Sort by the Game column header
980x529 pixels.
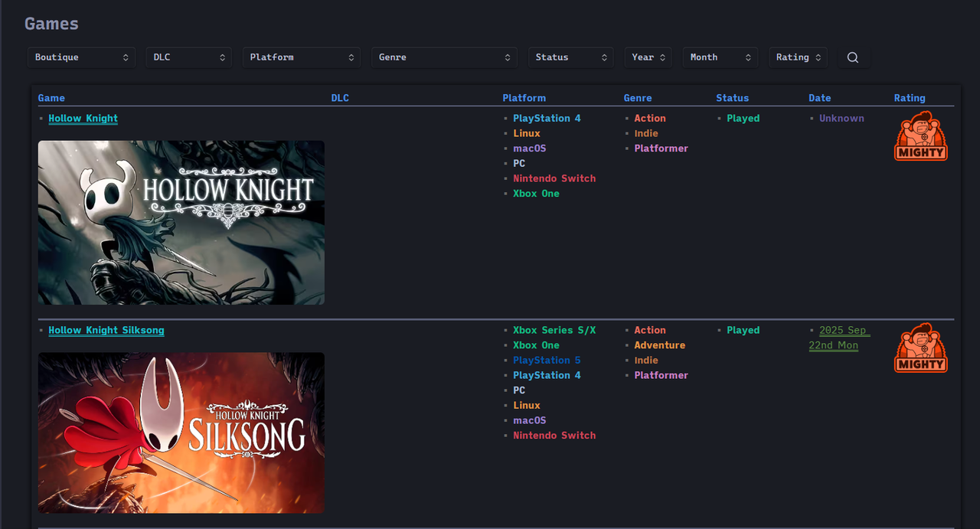click(51, 98)
